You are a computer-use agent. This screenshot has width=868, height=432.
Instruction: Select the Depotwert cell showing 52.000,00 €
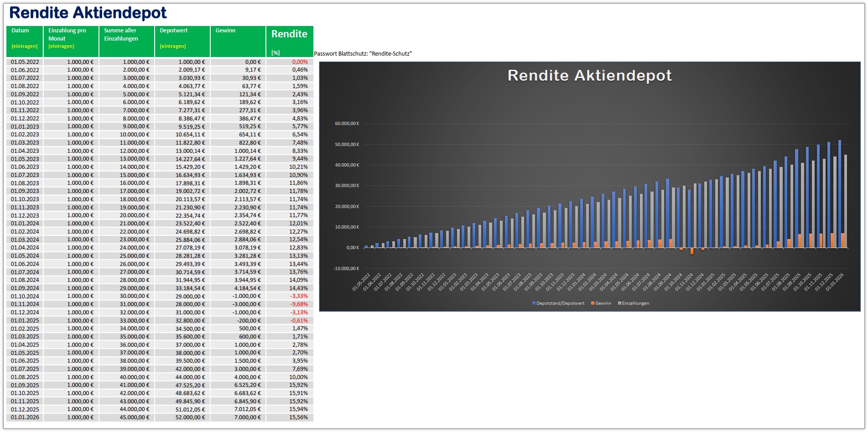(182, 417)
